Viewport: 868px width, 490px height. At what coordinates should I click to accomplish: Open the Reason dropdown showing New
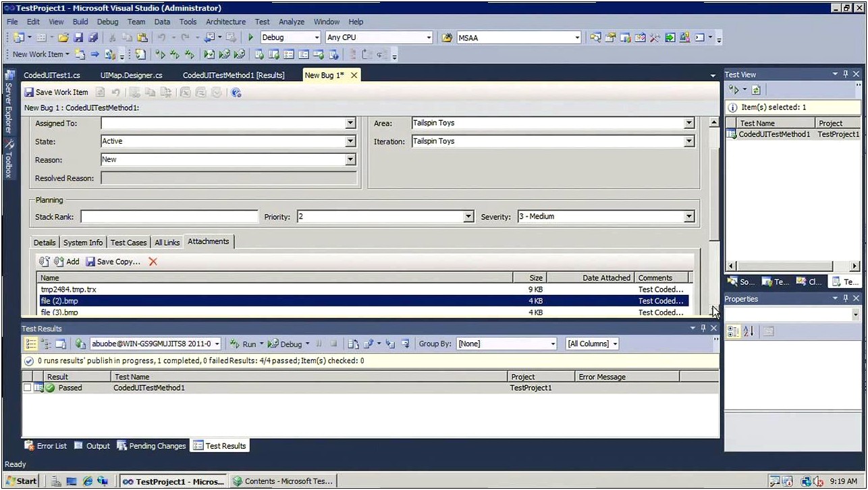[x=350, y=160]
